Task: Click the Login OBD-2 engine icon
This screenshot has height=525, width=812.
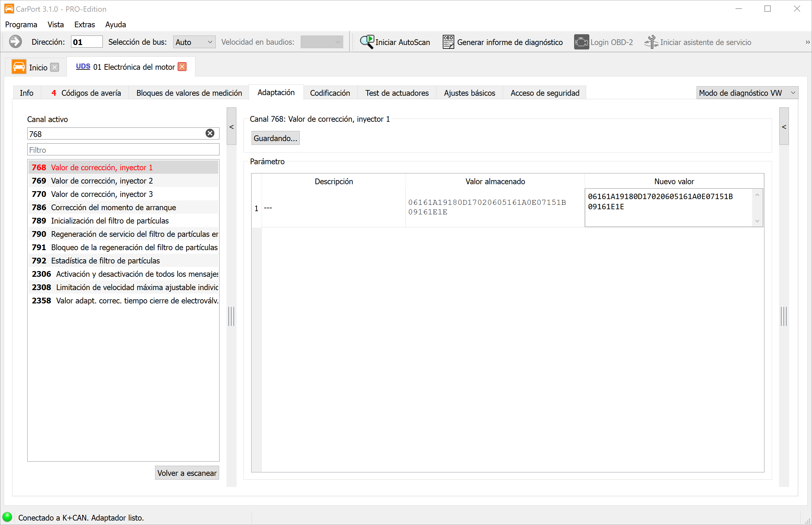Action: pyautogui.click(x=581, y=42)
